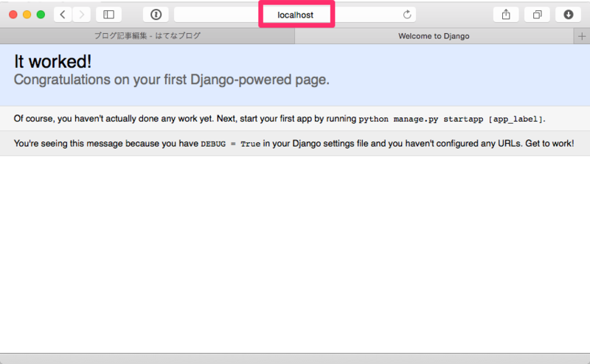590x364 pixels.
Task: Switch to the はてなブログ tab
Action: click(x=147, y=36)
